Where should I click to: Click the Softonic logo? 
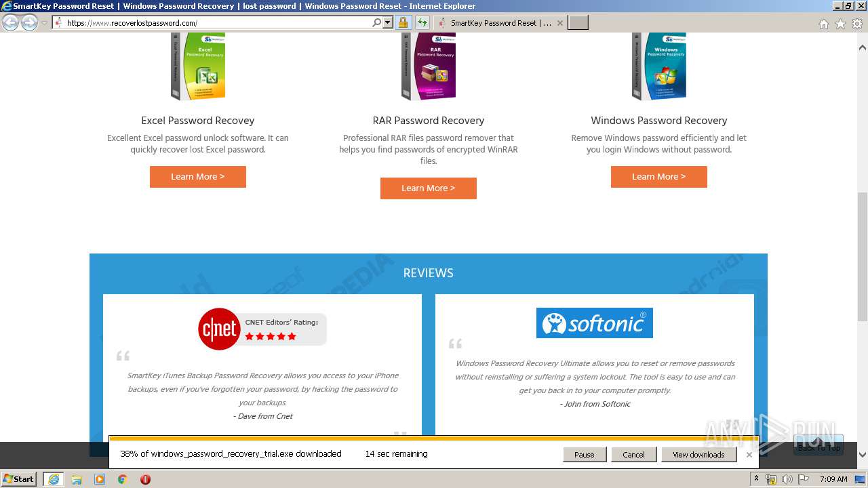595,323
